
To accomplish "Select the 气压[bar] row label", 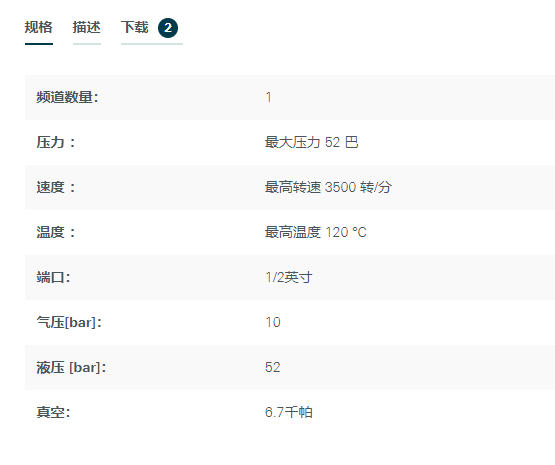I will coord(69,322).
